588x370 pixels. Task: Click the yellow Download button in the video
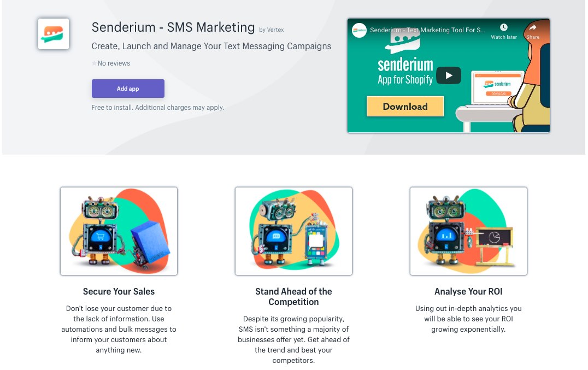tap(405, 107)
